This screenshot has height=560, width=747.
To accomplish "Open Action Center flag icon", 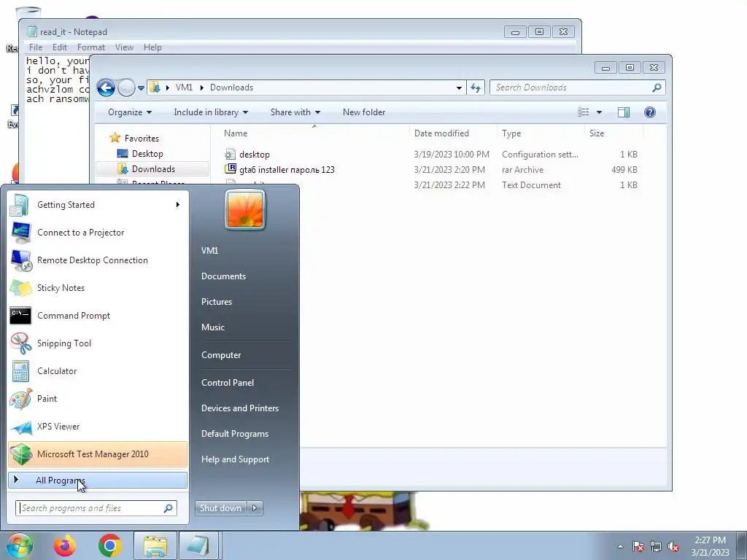I will [x=638, y=546].
